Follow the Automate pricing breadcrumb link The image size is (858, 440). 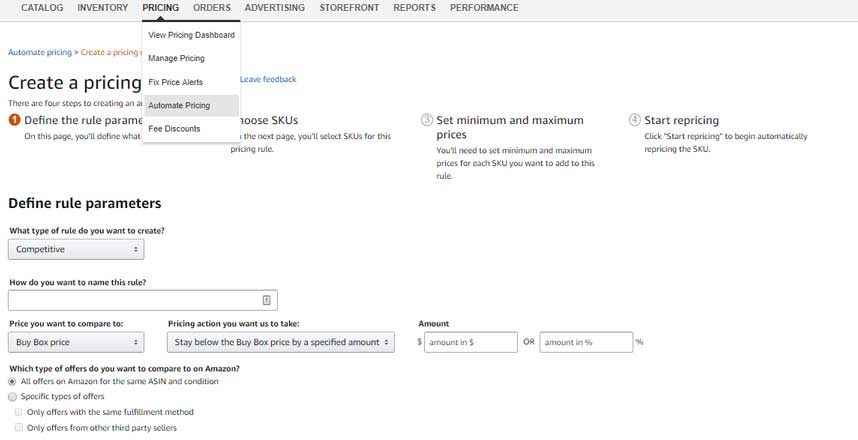click(x=39, y=51)
